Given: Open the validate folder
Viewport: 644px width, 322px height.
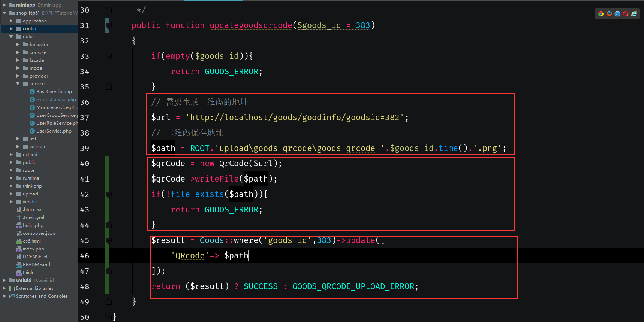Looking at the screenshot, I should coord(38,147).
